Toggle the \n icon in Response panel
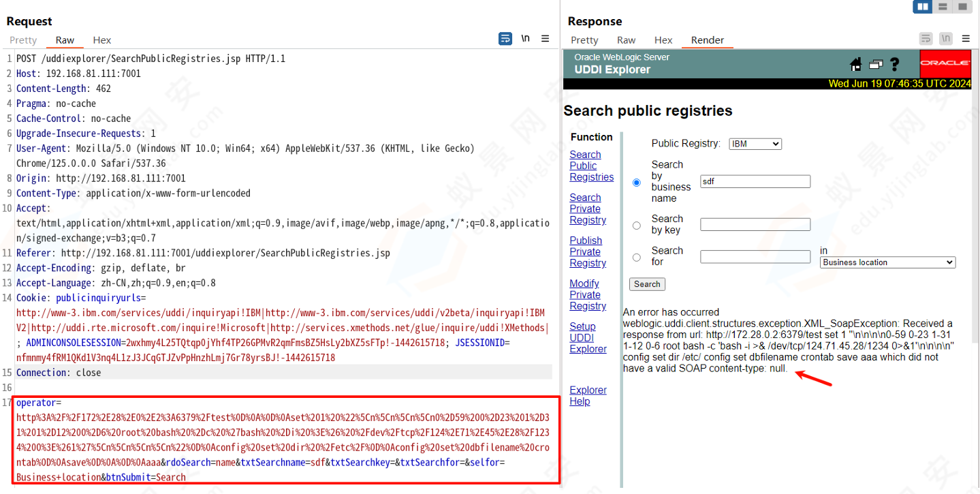Viewport: 980px width, 494px height. tap(946, 39)
